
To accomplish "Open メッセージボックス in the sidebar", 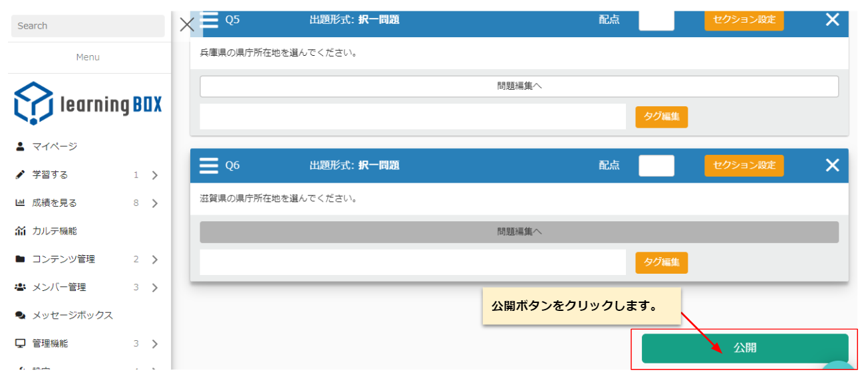I will (72, 316).
